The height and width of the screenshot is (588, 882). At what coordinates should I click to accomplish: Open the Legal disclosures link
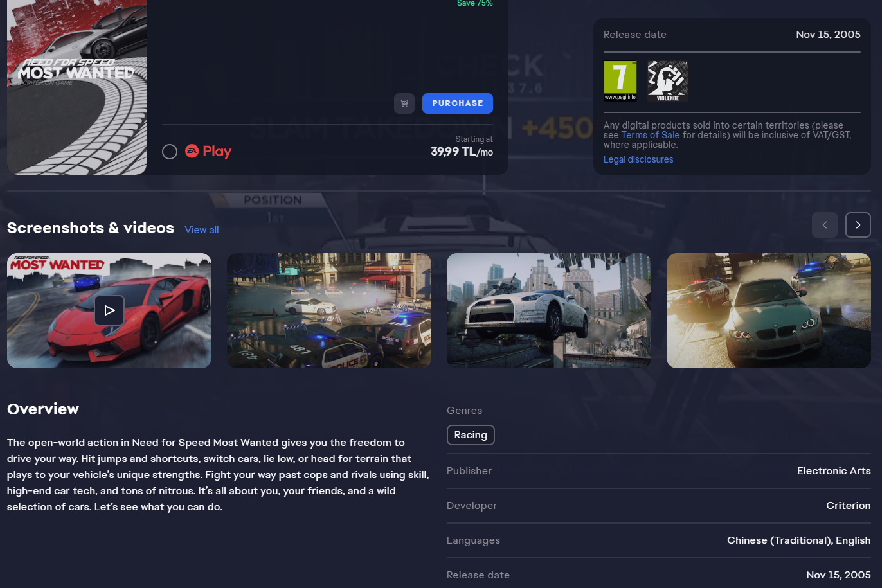coord(638,159)
